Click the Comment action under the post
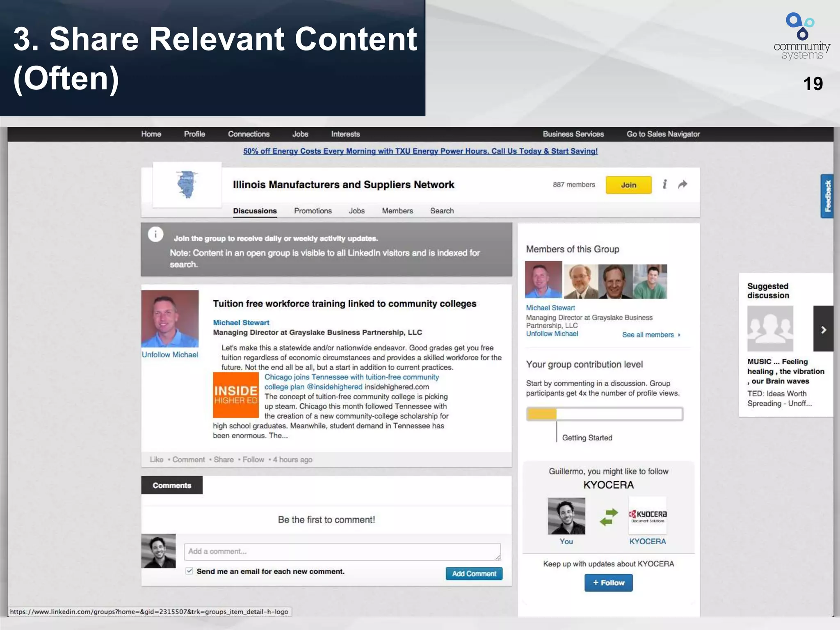The width and height of the screenshot is (840, 630). (189, 460)
